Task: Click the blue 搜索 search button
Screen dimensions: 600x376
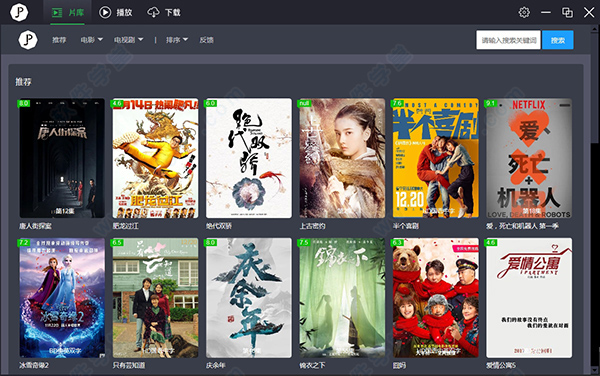Action: (x=558, y=40)
